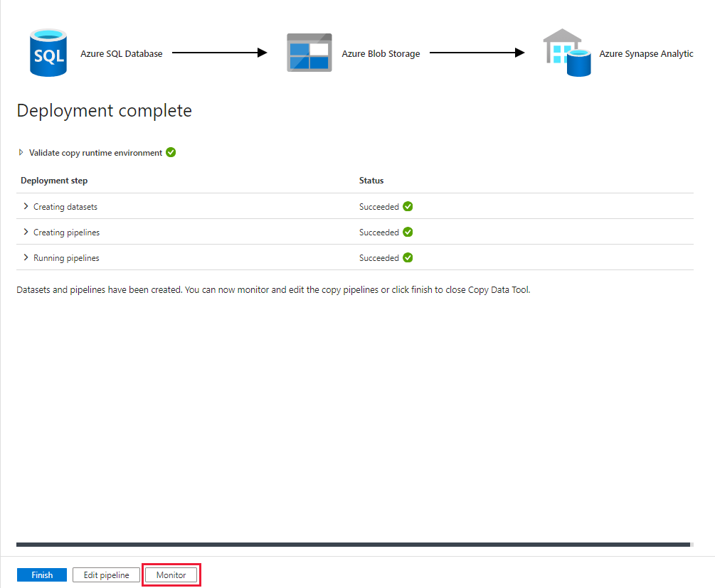Image resolution: width=715 pixels, height=588 pixels.
Task: Select the Status column header
Action: pos(371,180)
